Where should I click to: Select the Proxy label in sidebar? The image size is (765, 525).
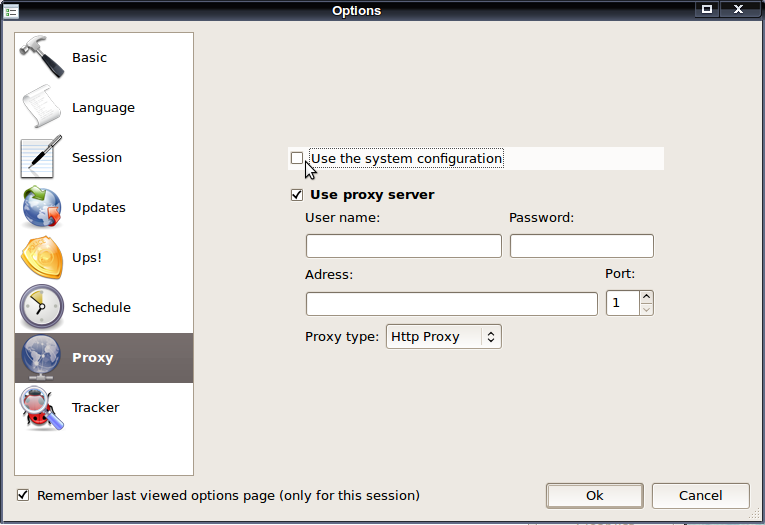(x=93, y=358)
